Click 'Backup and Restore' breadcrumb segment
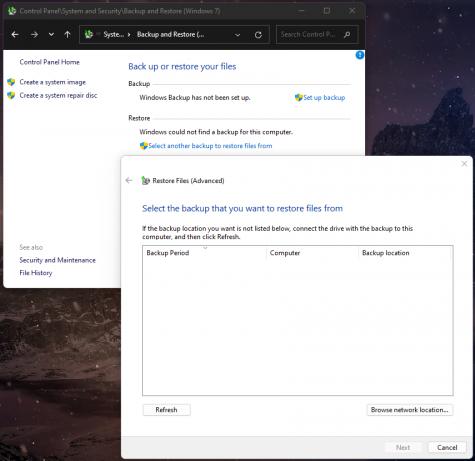Screen dimensions: 475x461 [170, 34]
